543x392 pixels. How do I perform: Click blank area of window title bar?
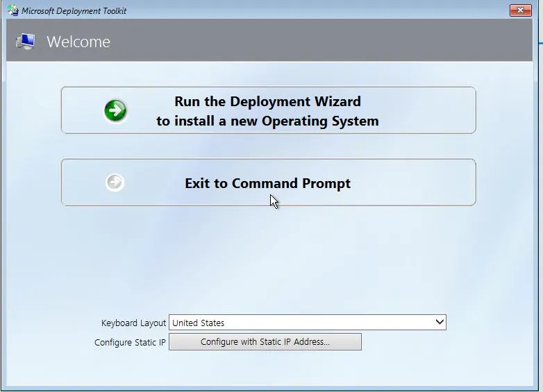click(312, 10)
